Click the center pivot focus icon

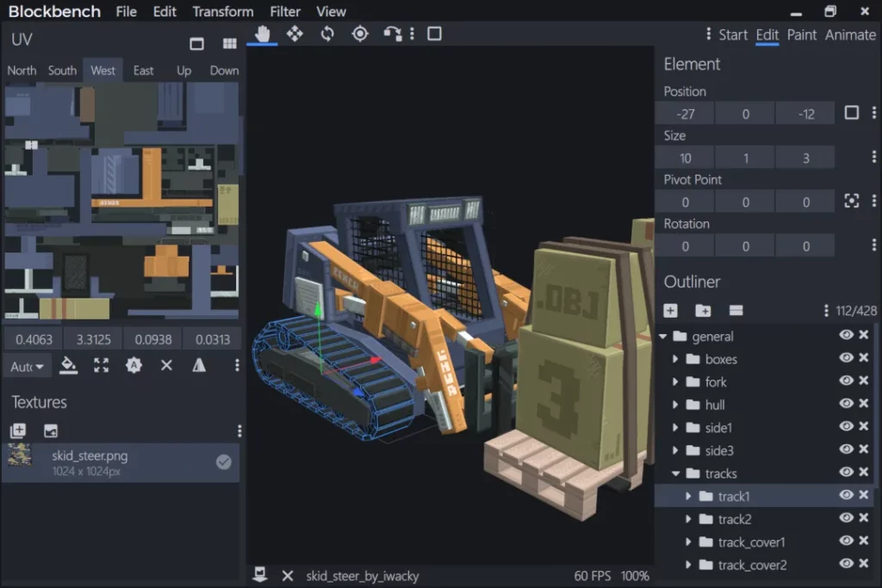coord(852,201)
